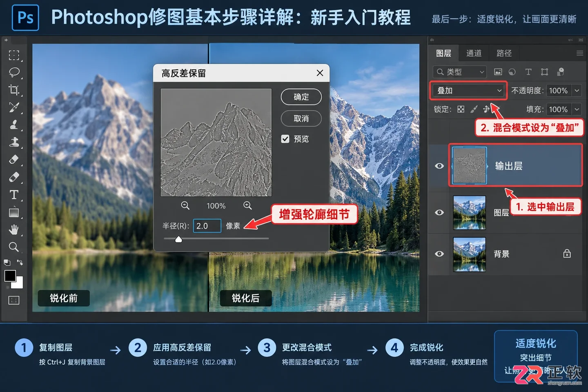This screenshot has width=588, height=392.
Task: Switch to the 通道 tab
Action: tap(474, 53)
